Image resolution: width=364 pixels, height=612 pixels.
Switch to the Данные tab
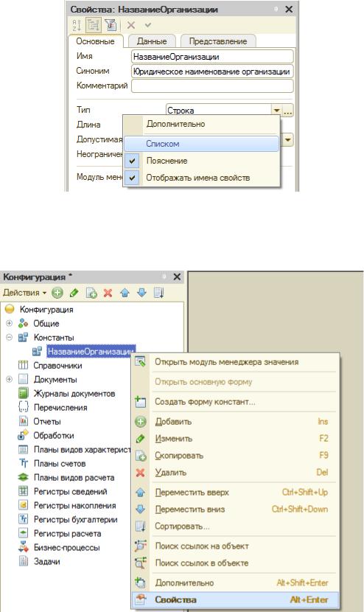[152, 41]
